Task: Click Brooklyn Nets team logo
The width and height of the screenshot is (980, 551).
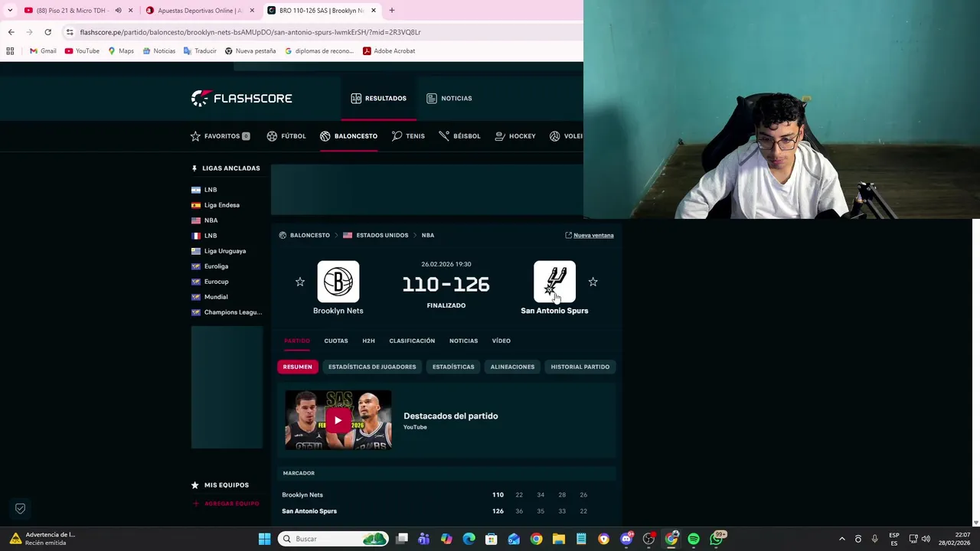Action: pos(338,282)
